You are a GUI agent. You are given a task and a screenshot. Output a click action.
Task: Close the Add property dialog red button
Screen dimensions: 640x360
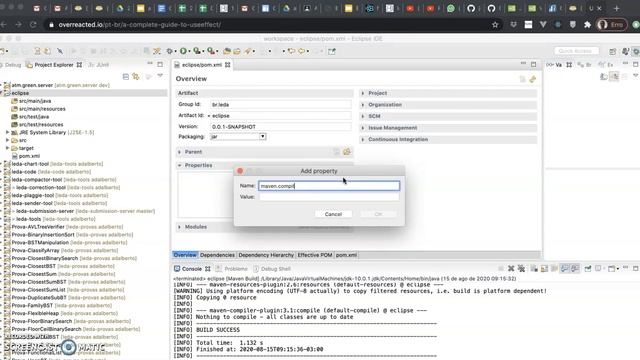(240, 171)
